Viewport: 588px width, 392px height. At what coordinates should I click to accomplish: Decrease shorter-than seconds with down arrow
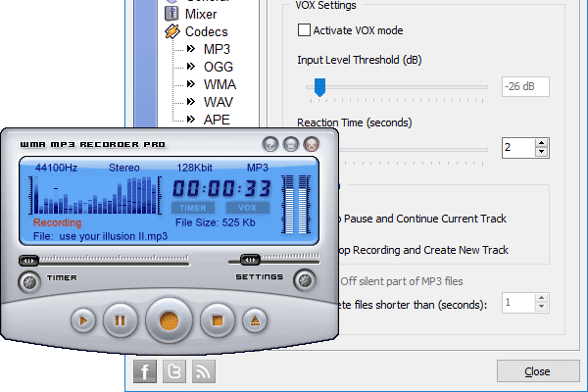(542, 307)
